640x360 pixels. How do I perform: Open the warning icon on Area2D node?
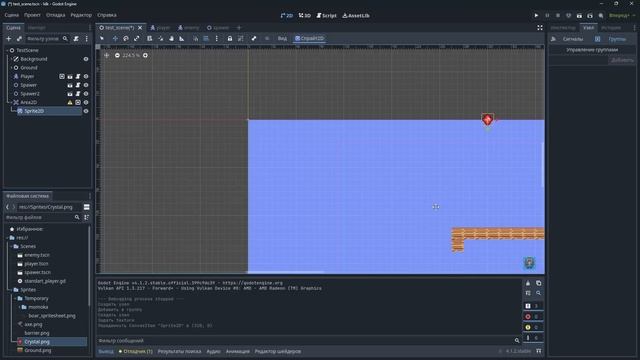[x=70, y=102]
